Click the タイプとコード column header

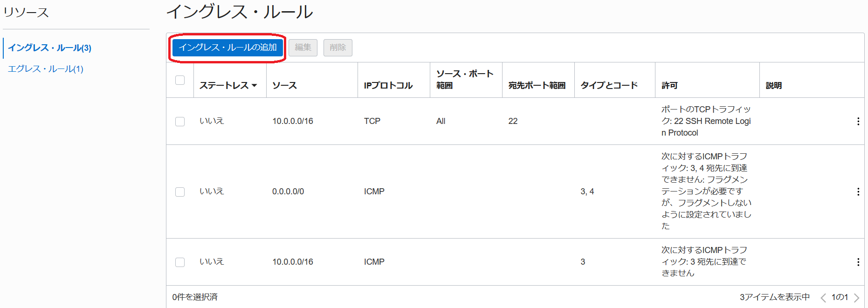click(609, 86)
